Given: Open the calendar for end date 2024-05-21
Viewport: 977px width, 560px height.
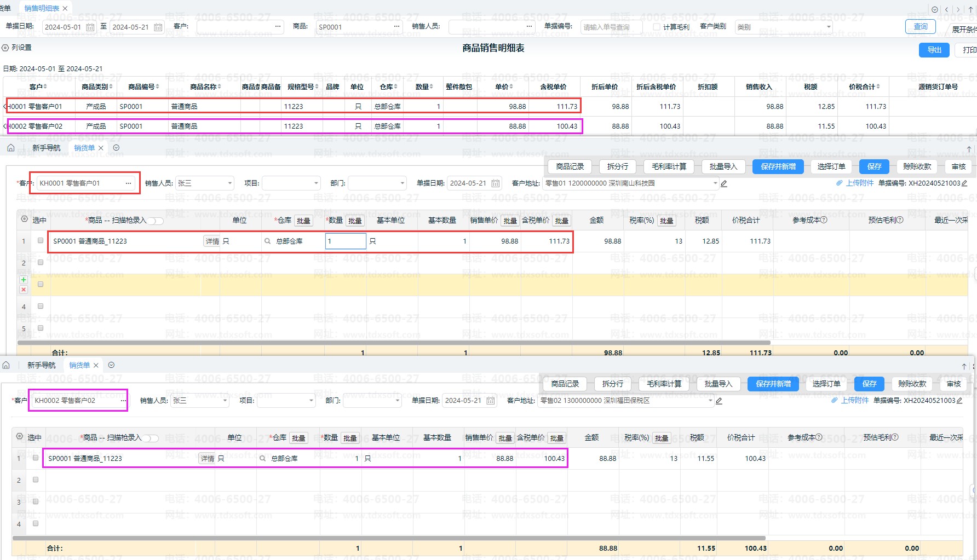Looking at the screenshot, I should pos(158,27).
